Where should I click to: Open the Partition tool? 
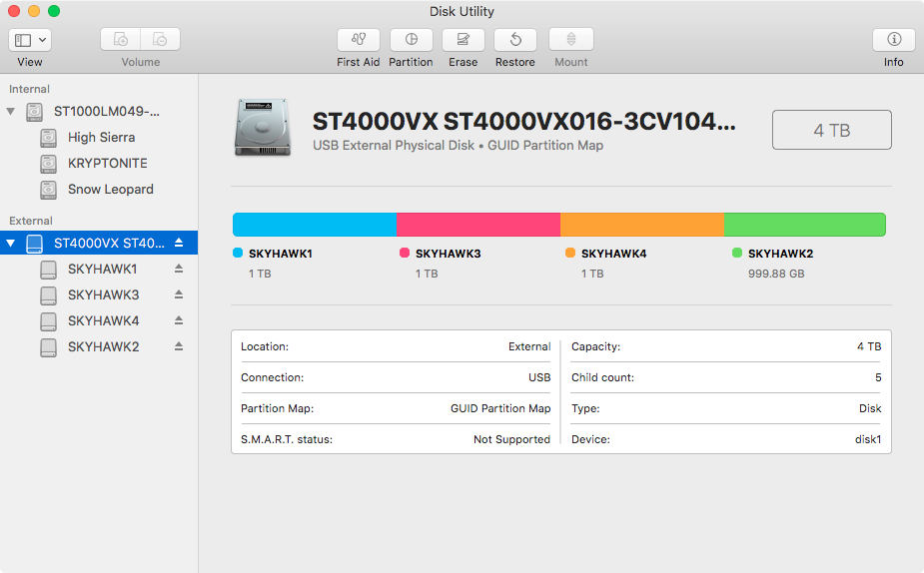pyautogui.click(x=411, y=40)
